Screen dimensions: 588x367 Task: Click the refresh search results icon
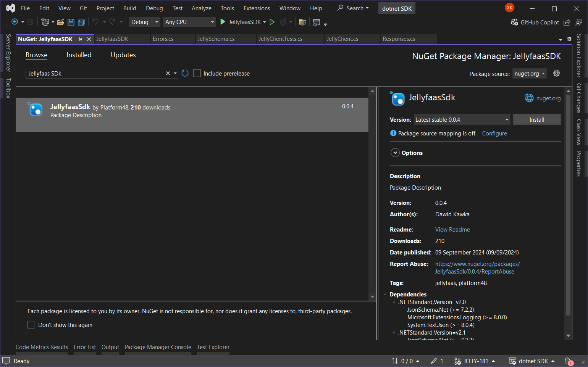185,73
